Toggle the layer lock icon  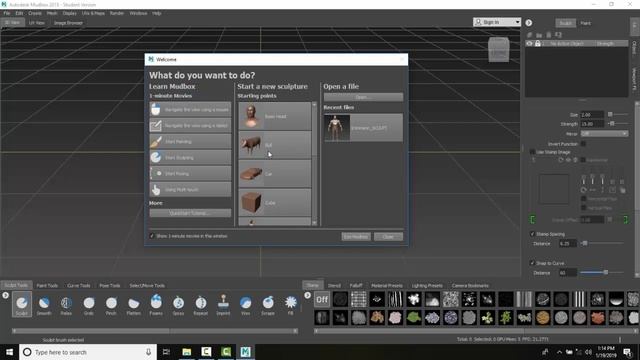click(538, 43)
